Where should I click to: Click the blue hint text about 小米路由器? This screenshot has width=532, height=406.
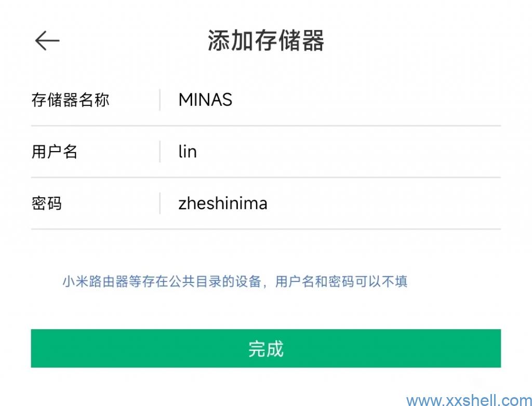[235, 282]
